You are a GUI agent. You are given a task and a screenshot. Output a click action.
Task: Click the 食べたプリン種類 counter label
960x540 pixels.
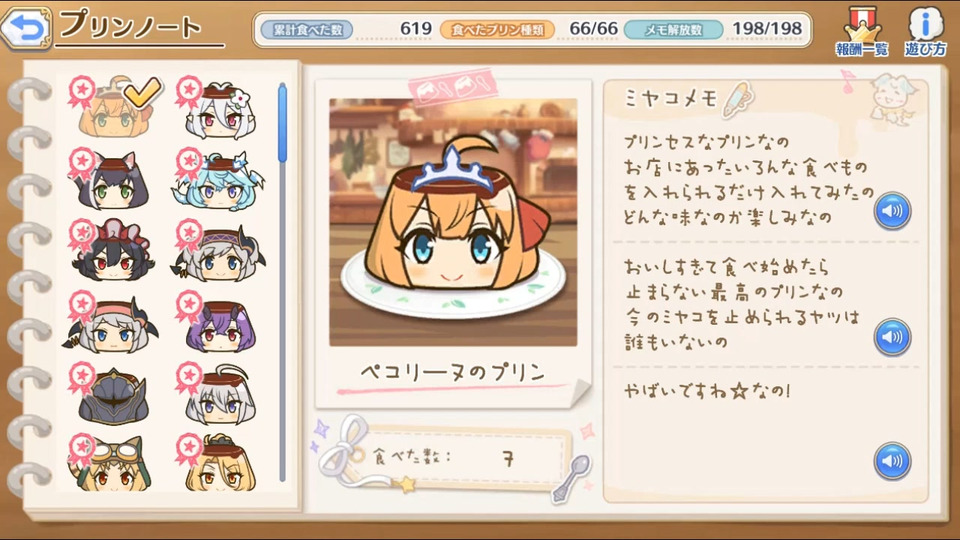click(x=498, y=29)
